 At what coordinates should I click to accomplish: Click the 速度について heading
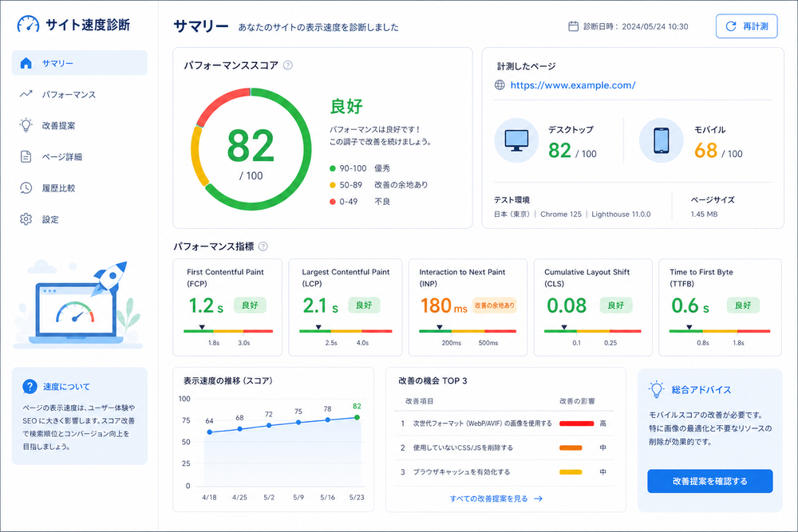coord(66,387)
